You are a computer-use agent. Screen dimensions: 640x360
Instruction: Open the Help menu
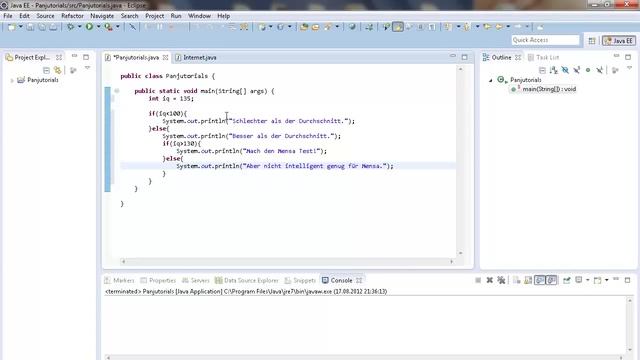tap(223, 16)
